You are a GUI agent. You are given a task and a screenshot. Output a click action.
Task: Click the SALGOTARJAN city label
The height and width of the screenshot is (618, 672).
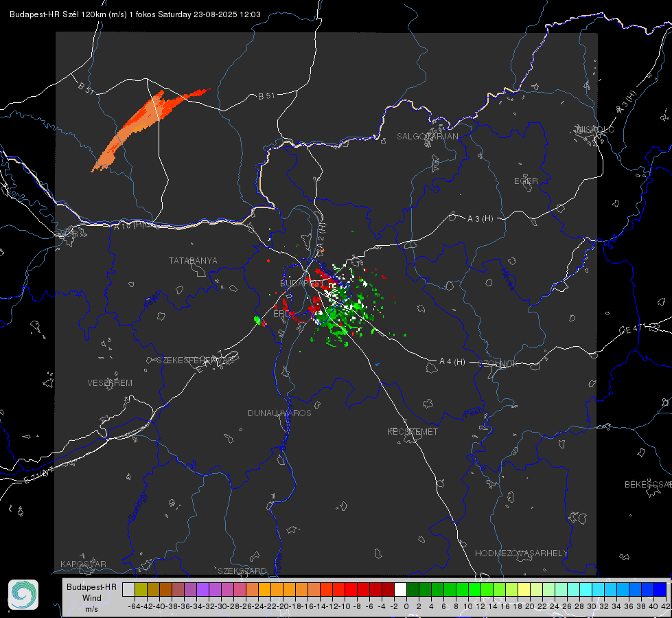pyautogui.click(x=427, y=137)
